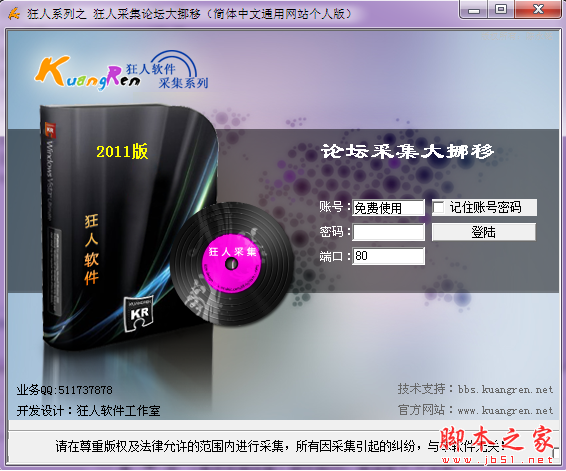The image size is (566, 471).
Task: Minimize the window
Action: pyautogui.click(x=474, y=9)
